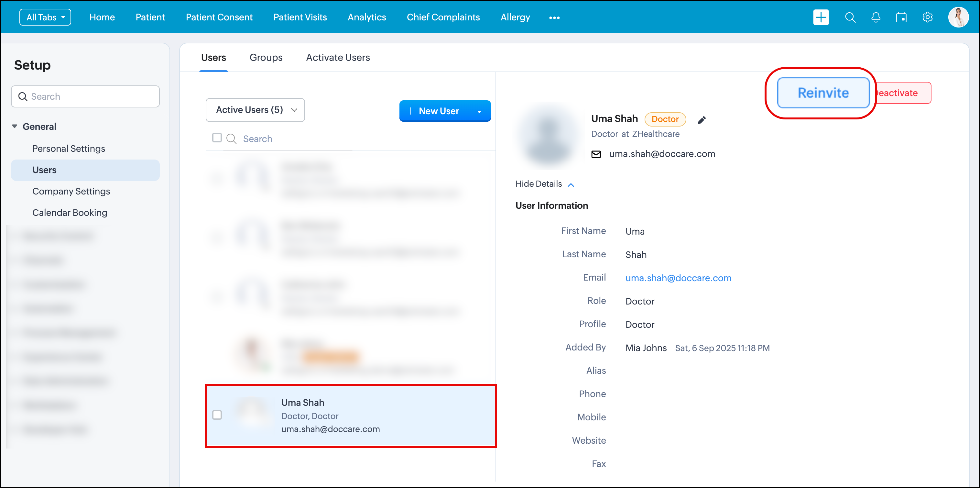The image size is (980, 488).
Task: Toggle the select-all checkbox beside user search
Action: point(217,138)
